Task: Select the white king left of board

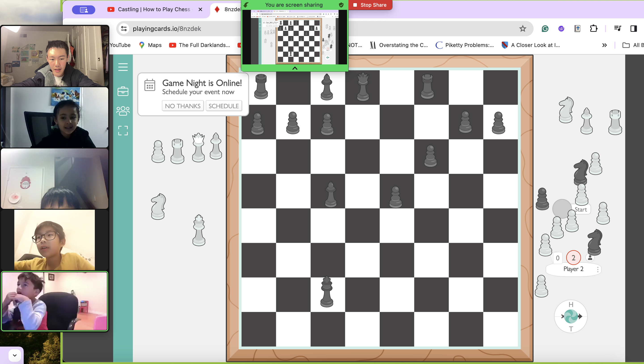Action: point(199,230)
